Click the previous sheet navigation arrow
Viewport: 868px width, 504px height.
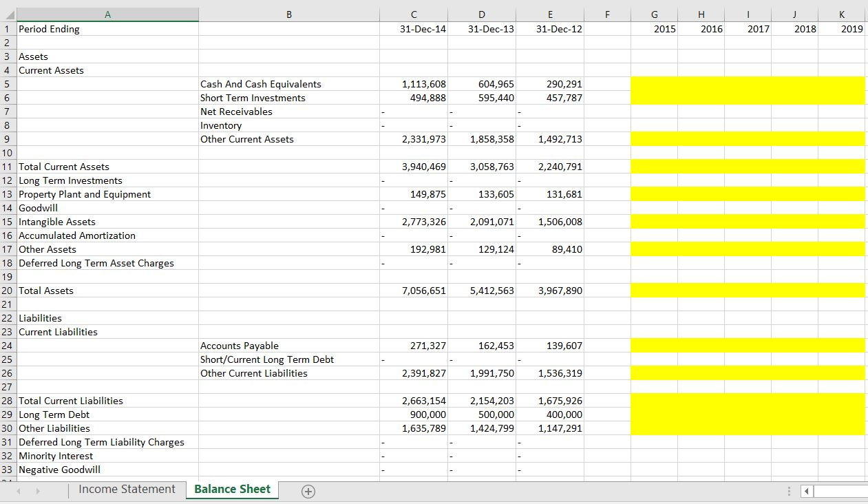point(20,491)
